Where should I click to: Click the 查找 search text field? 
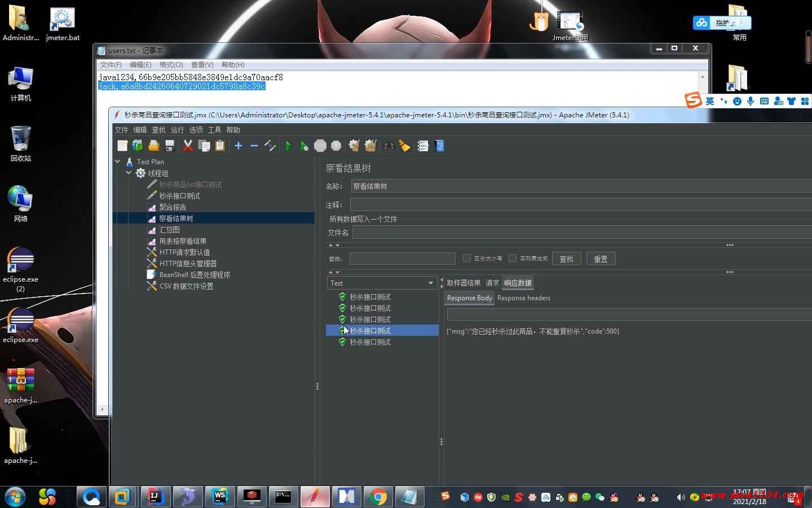[402, 259]
